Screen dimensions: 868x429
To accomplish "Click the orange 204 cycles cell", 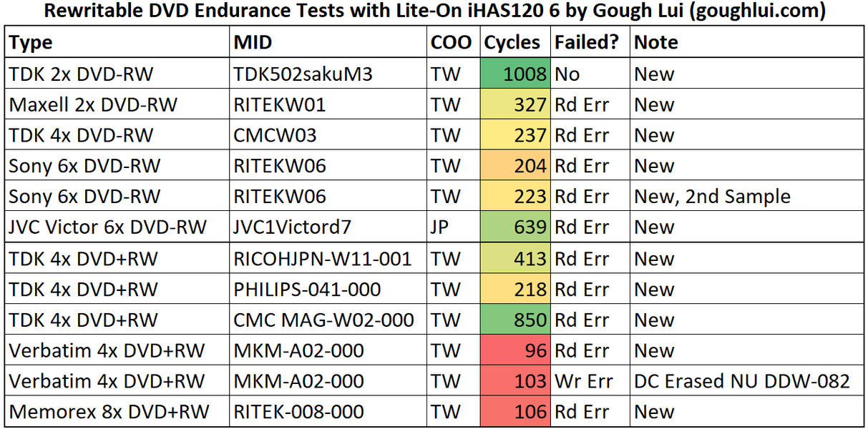I will pyautogui.click(x=515, y=167).
